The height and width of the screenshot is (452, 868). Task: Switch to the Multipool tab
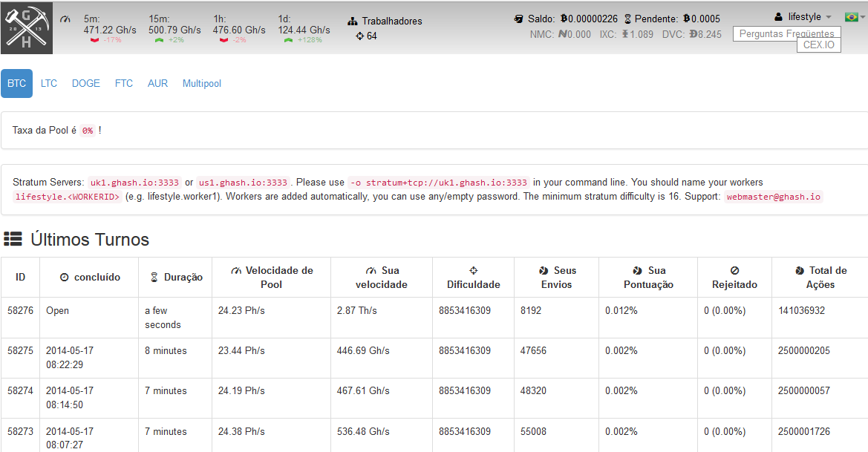click(x=202, y=84)
